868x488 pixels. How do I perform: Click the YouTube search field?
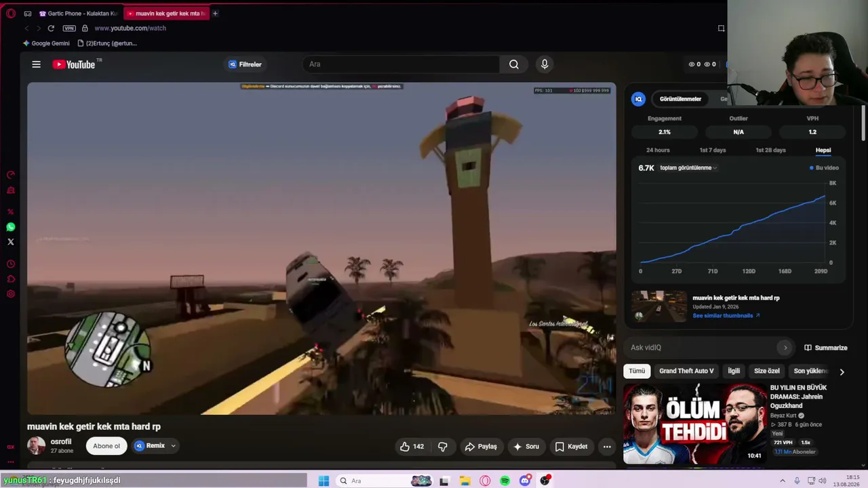tap(401, 64)
